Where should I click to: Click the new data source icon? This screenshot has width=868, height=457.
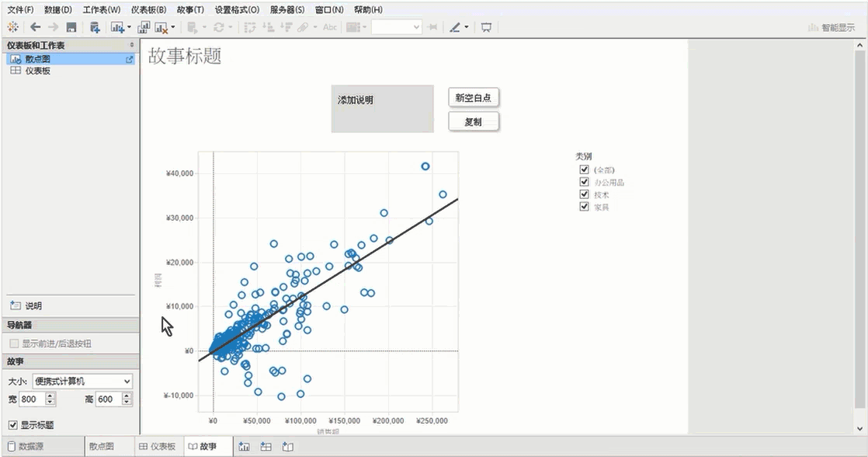coord(95,27)
